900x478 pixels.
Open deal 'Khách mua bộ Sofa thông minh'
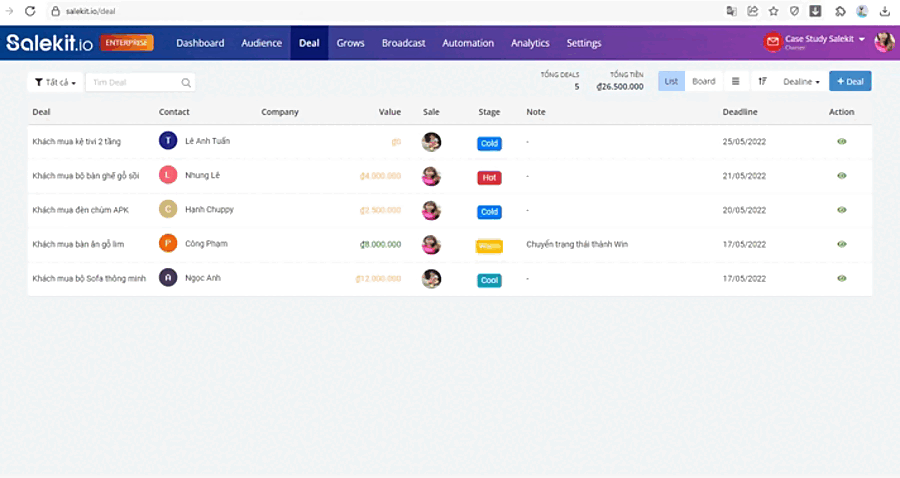(x=89, y=278)
